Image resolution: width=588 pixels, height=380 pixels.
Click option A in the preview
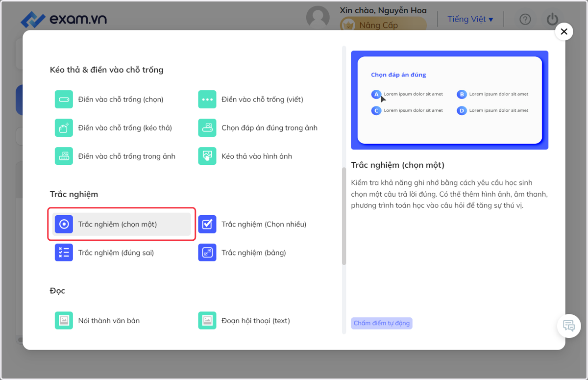pos(376,94)
